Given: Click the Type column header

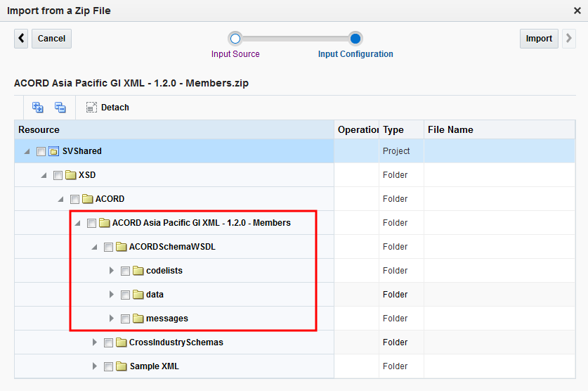Looking at the screenshot, I should 402,130.
